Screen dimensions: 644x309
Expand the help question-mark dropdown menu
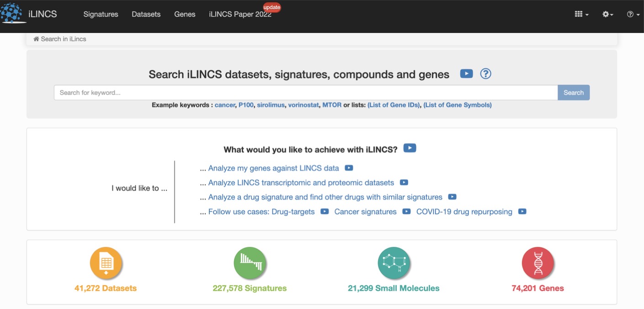click(x=633, y=14)
